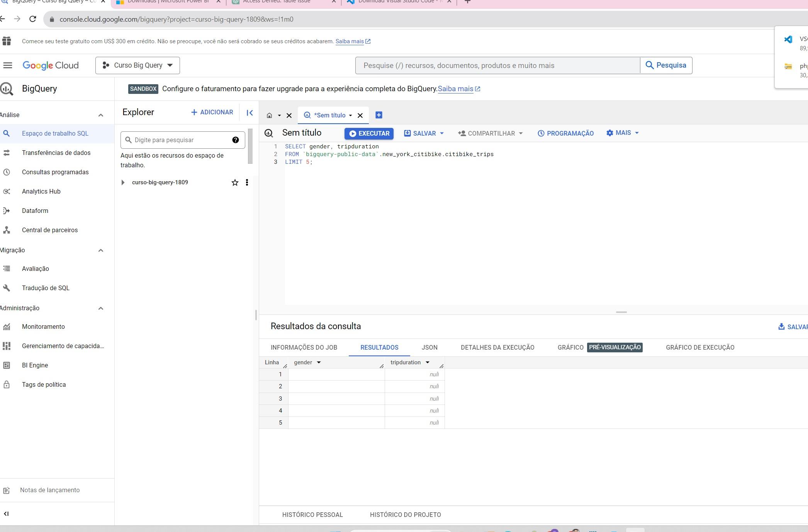The height and width of the screenshot is (532, 808).
Task: Select Espaço de trabalho SQL
Action: [x=55, y=133]
